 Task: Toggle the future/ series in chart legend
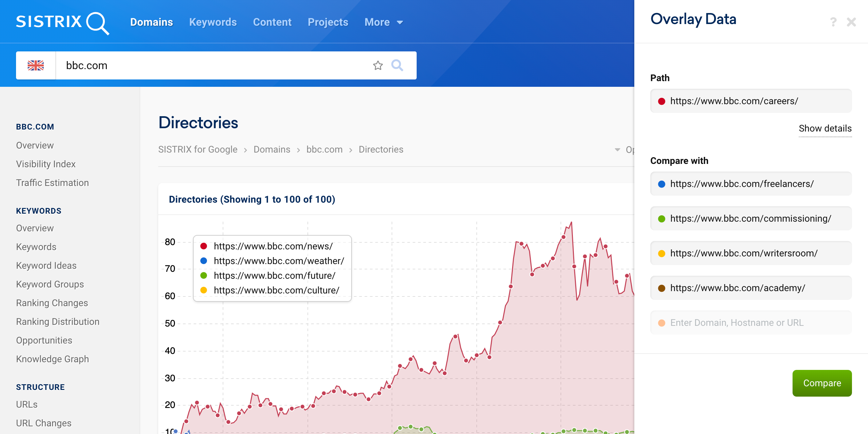click(267, 276)
